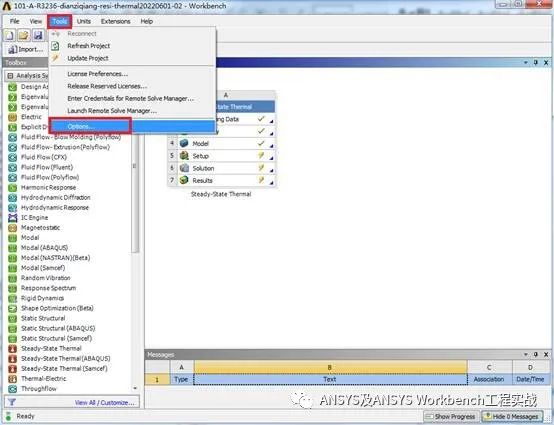Click the New project icon
This screenshot has width=554, height=425.
pyautogui.click(x=10, y=35)
